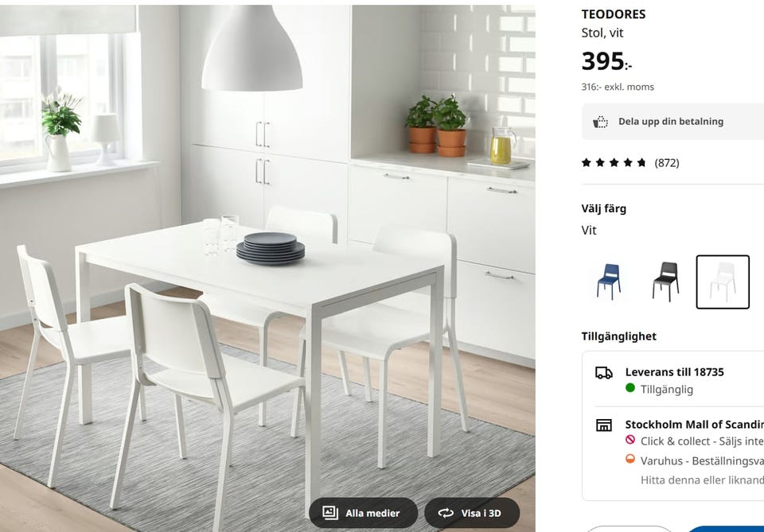Select the blue chair color swatch
764x532 pixels.
pos(609,282)
